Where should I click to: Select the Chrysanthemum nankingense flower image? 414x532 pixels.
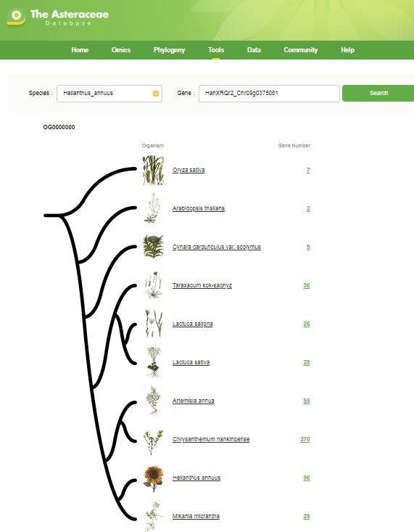pos(153,441)
